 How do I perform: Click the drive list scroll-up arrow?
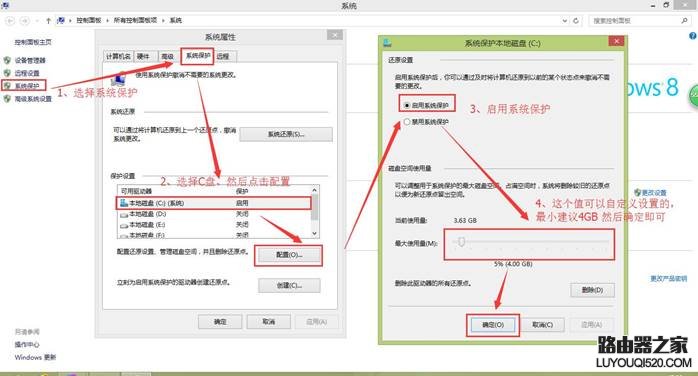(315, 190)
